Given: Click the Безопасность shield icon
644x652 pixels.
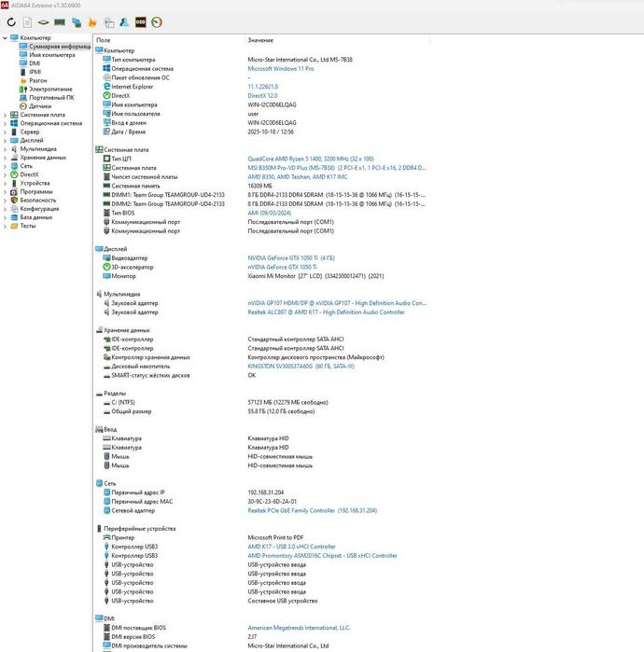Looking at the screenshot, I should [14, 200].
